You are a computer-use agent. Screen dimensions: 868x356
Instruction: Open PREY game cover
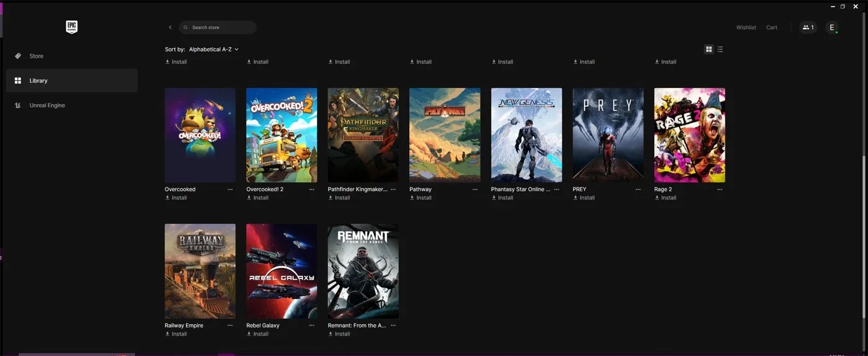(x=608, y=135)
